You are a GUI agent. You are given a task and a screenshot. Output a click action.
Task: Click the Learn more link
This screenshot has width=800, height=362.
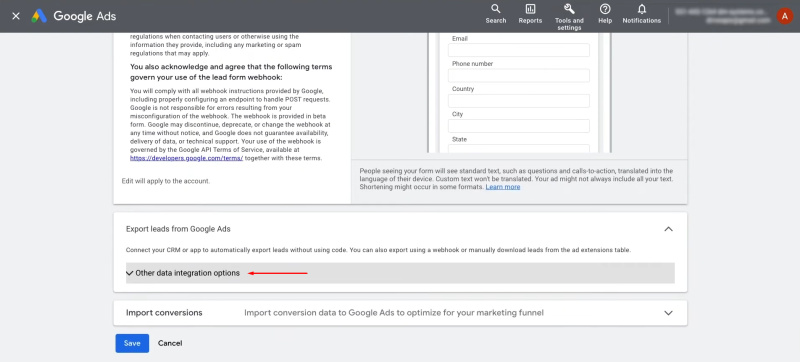click(x=503, y=187)
